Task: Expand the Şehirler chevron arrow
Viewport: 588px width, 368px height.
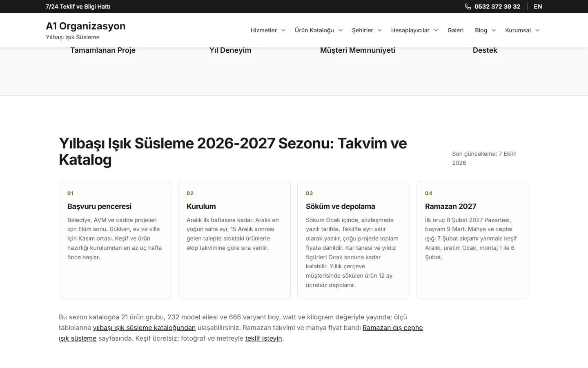Action: (380, 30)
